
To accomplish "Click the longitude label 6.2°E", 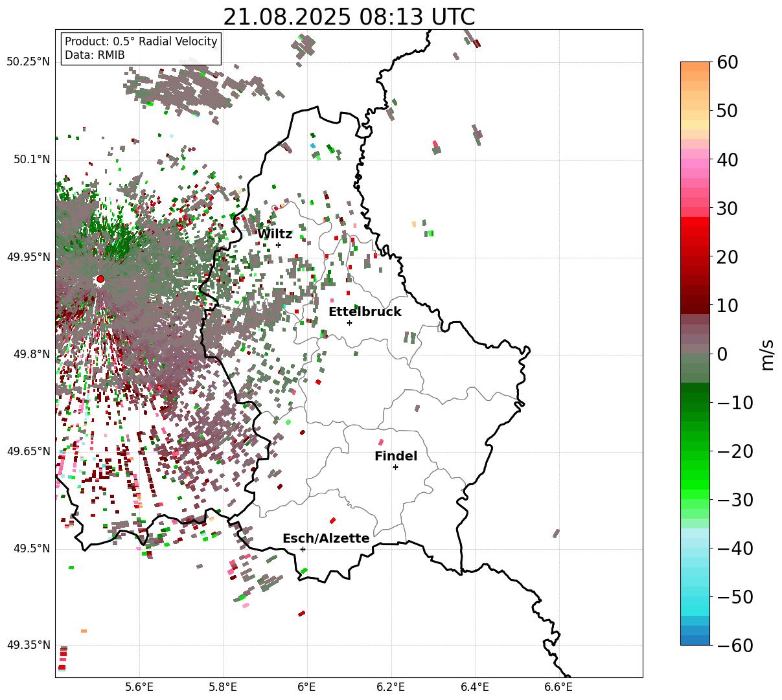I will tap(391, 686).
